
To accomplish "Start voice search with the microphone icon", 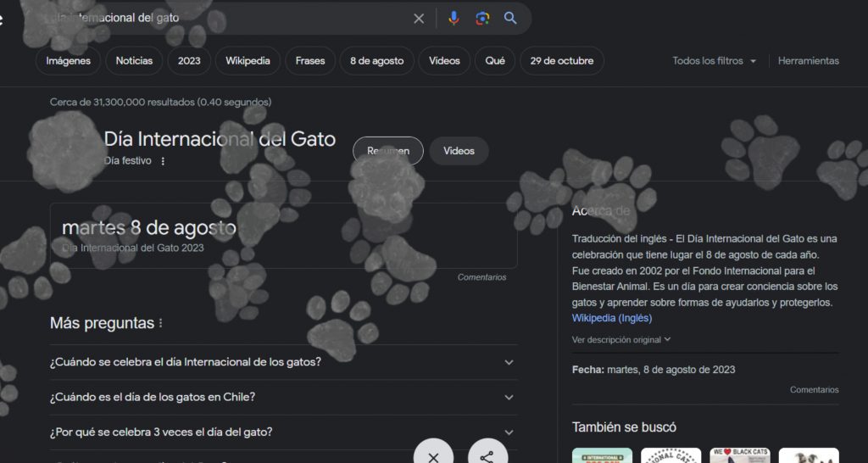I will 454,19.
